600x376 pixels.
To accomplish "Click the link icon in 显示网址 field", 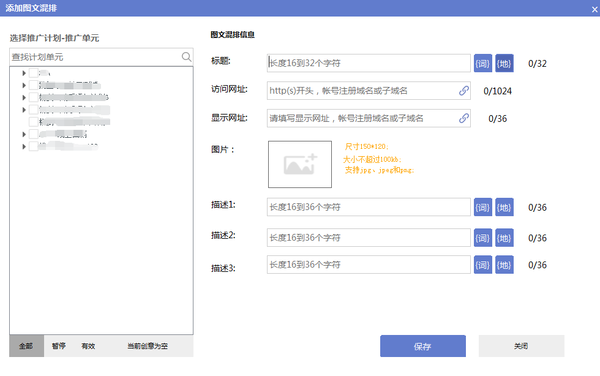I will coord(464,118).
